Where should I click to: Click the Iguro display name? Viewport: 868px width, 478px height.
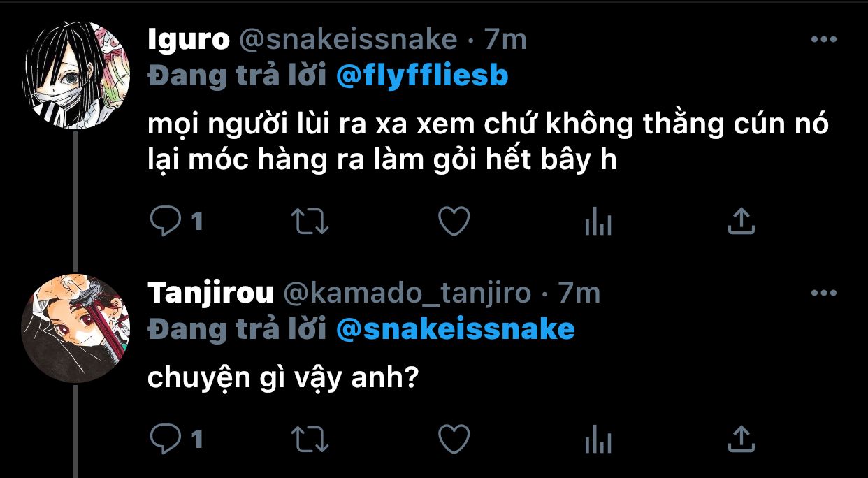pos(189,40)
